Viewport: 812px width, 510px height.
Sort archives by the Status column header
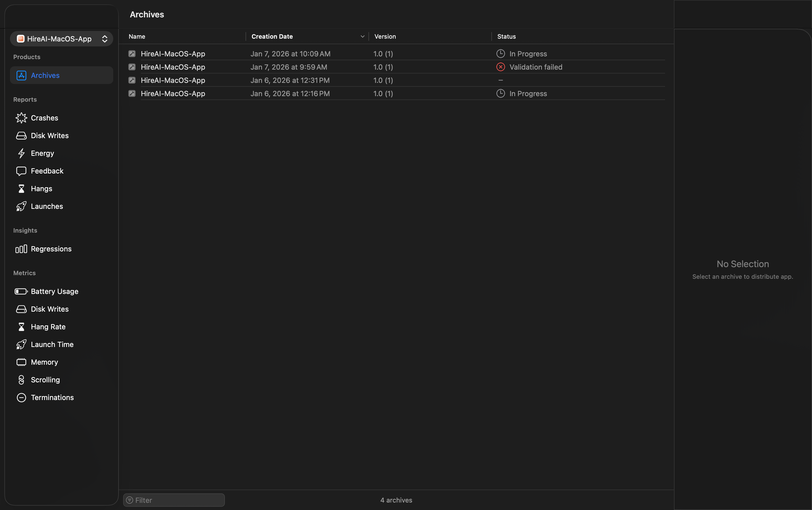506,36
